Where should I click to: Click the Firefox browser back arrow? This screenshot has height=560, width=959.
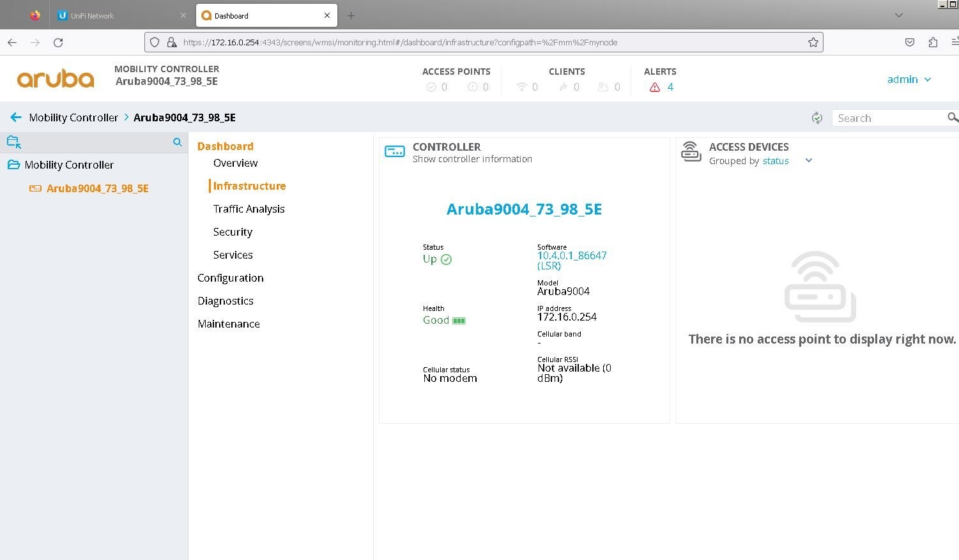(12, 42)
